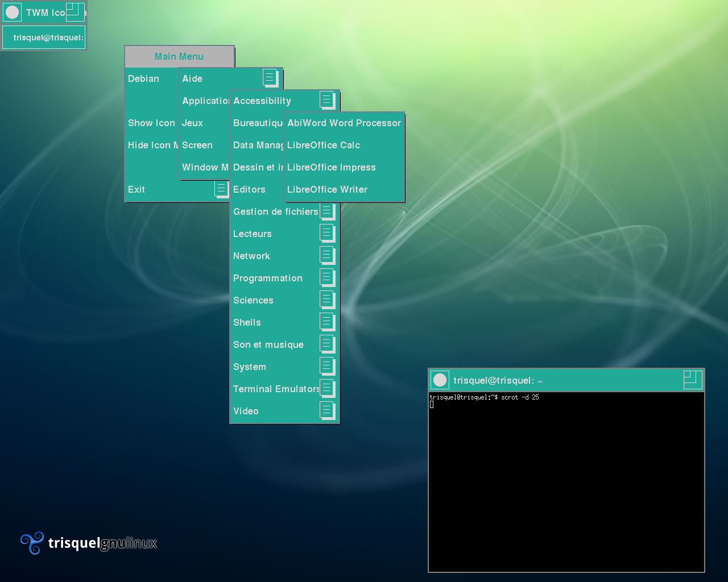The image size is (728, 582).
Task: Expand submenu icon next to Sciences
Action: tap(327, 300)
